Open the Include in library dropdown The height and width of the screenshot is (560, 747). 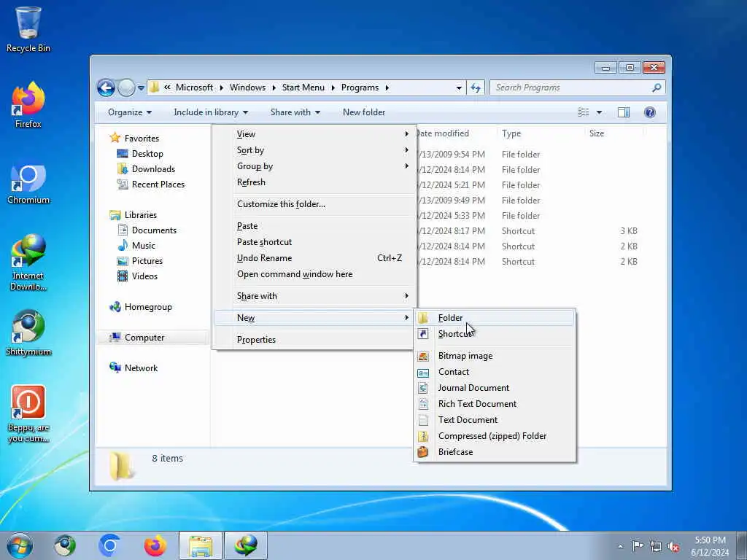211,112
